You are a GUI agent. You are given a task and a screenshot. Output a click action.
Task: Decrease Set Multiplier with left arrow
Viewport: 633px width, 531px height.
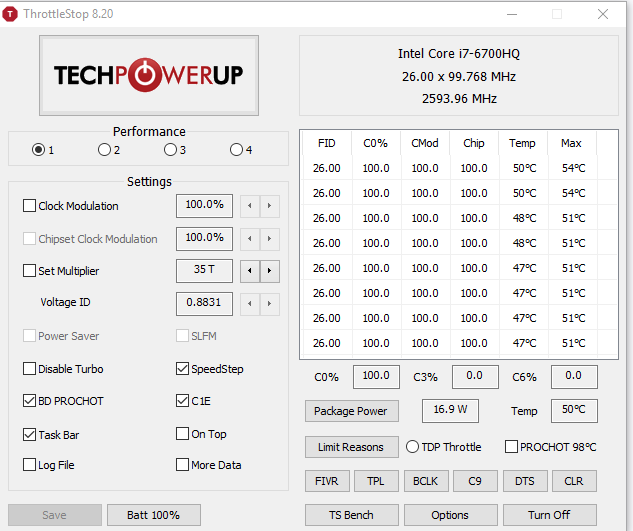point(250,271)
